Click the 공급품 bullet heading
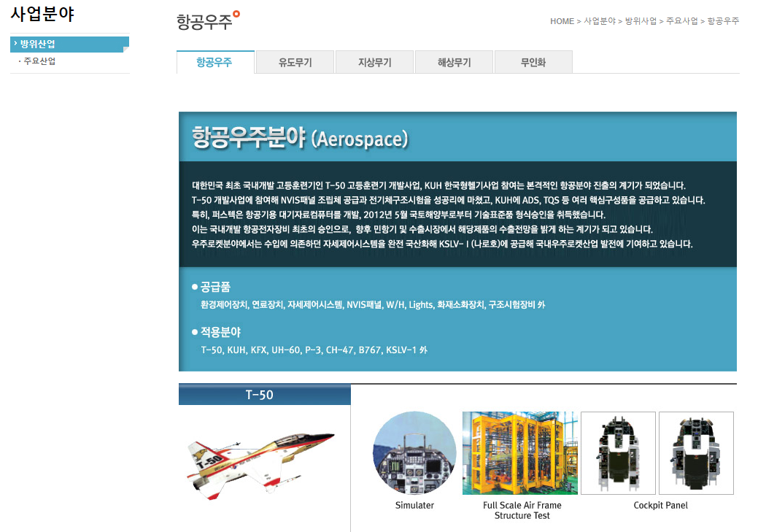This screenshot has height=532, width=758. (x=215, y=287)
